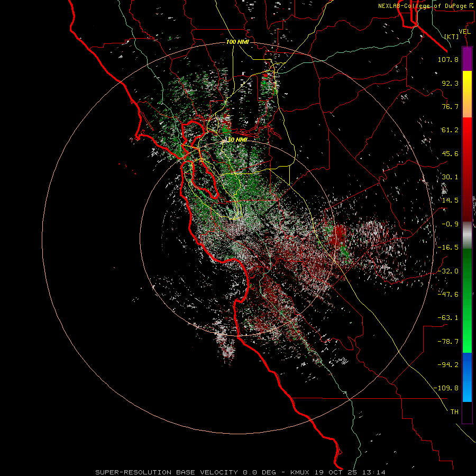476x476 pixels.
Task: Click the -109.8 value on velocity scale
Action: coord(446,388)
